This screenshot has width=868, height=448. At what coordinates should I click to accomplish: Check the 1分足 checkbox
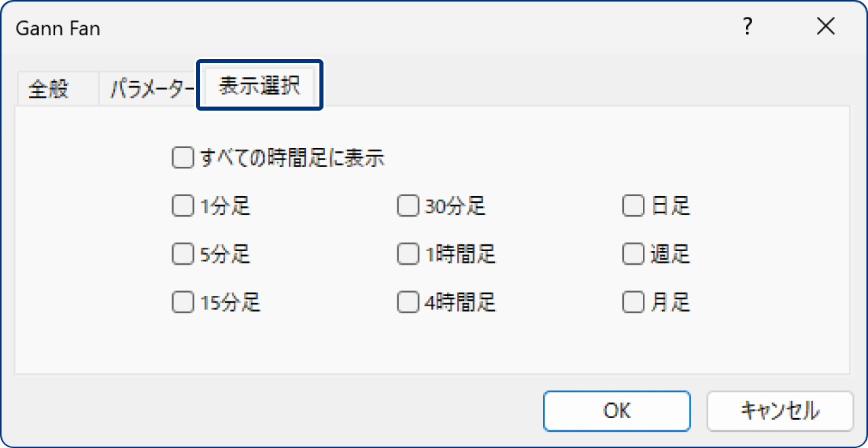182,206
